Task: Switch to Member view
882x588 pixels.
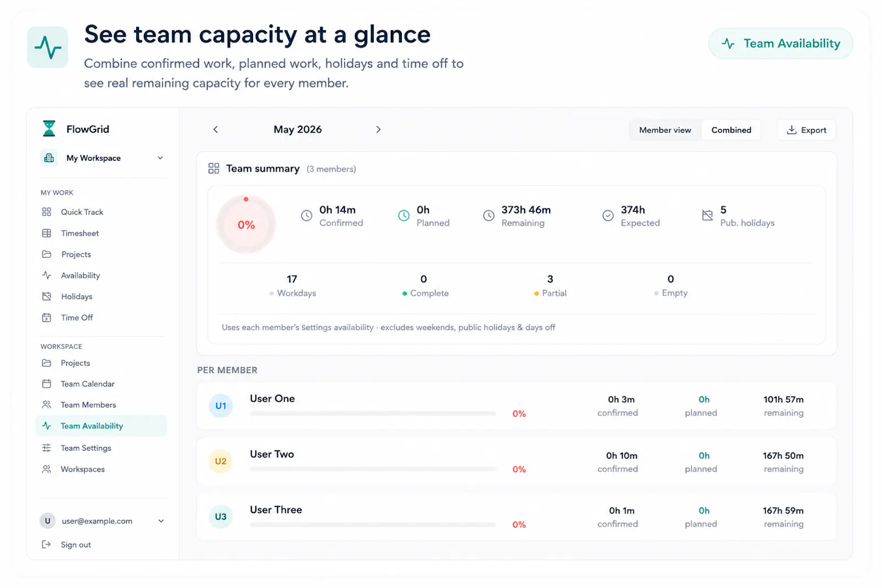Action: click(x=665, y=130)
